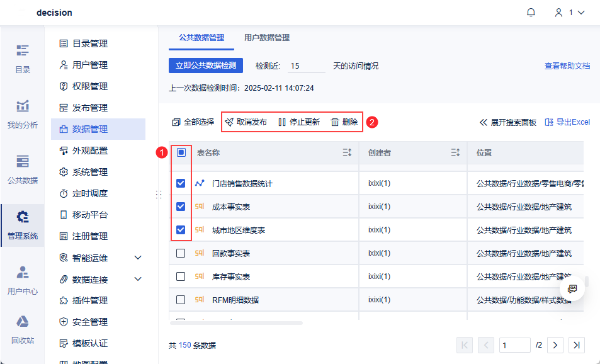Select 权限管理 in the management menu
Viewport: 600px width, 364px height.
89,86
